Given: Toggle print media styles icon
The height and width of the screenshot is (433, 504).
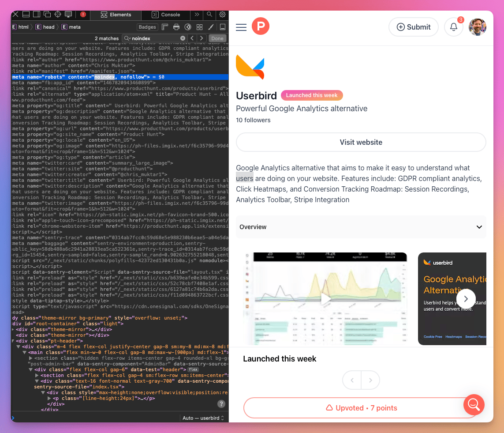Looking at the screenshot, I should coord(176,27).
